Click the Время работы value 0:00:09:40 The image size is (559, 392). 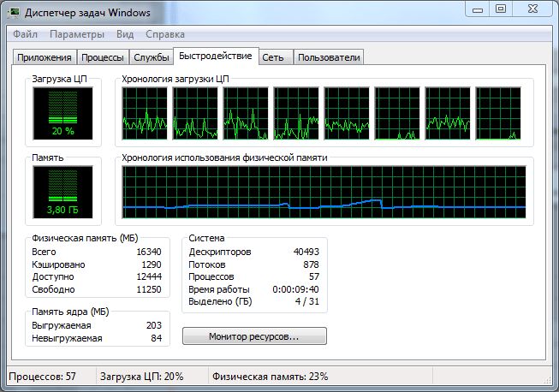(296, 289)
